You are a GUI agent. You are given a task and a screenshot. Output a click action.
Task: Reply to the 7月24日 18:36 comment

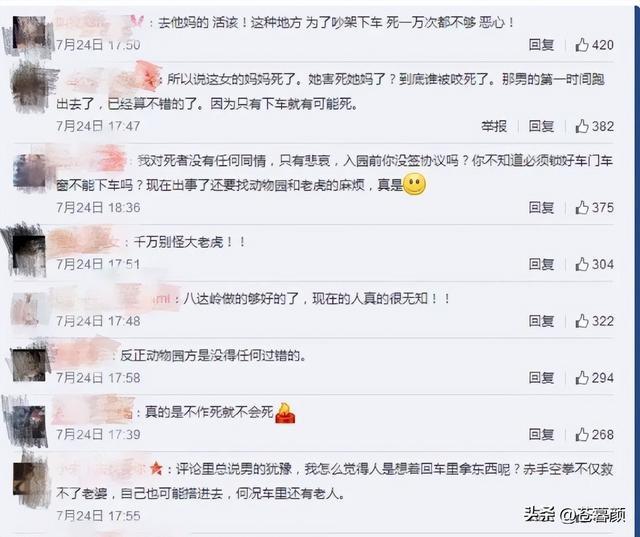541,208
